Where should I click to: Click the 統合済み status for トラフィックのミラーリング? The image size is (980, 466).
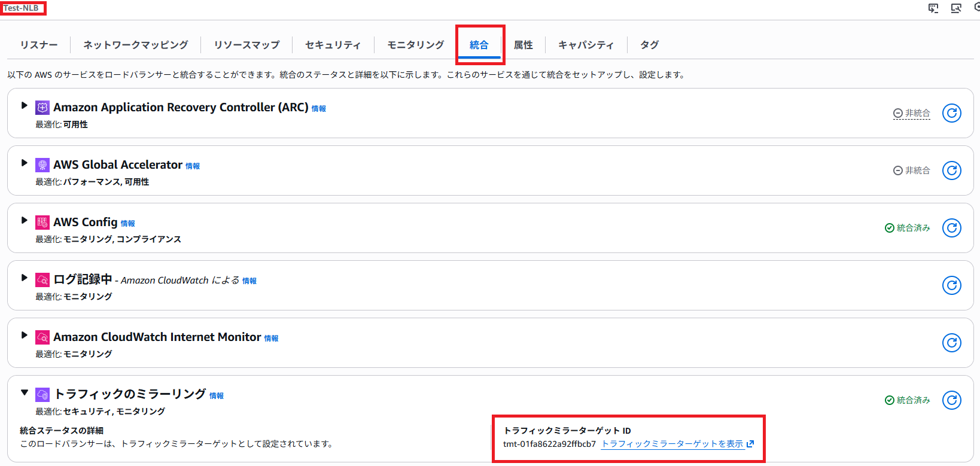pos(908,400)
